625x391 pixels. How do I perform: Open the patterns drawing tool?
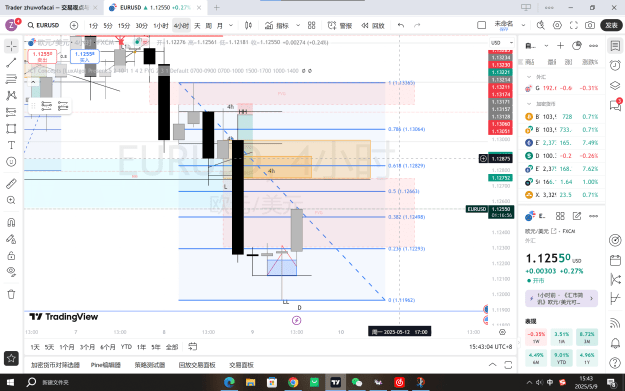(x=11, y=95)
